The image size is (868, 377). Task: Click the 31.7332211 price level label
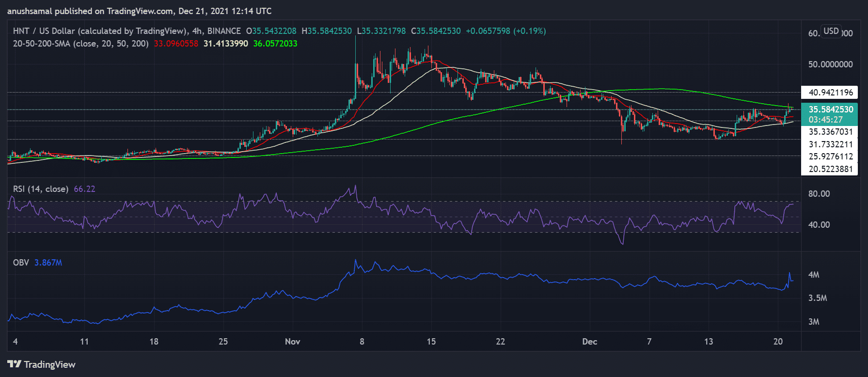830,144
